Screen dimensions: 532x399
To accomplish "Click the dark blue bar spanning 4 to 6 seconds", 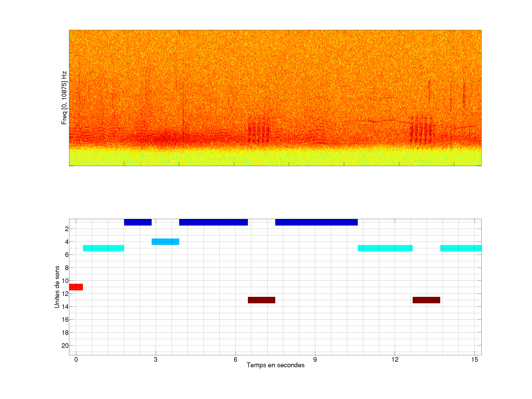I will (213, 222).
